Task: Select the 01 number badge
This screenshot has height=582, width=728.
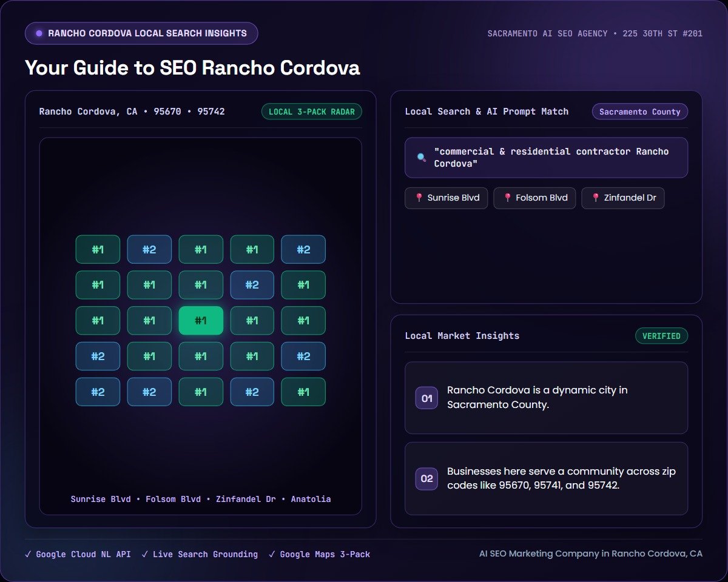Action: pyautogui.click(x=426, y=398)
